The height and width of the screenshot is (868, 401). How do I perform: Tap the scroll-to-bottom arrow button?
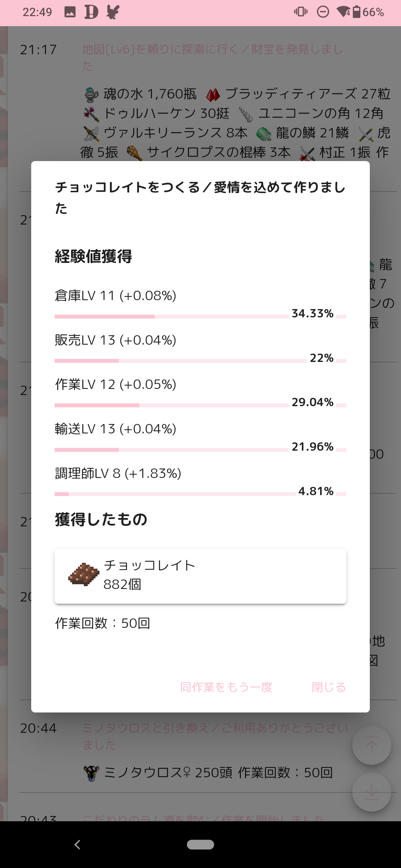tap(371, 792)
